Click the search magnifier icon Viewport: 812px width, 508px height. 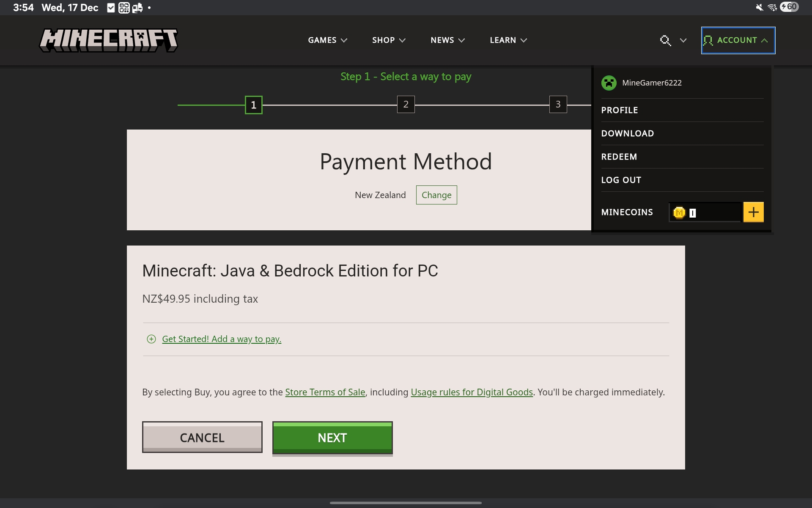665,40
